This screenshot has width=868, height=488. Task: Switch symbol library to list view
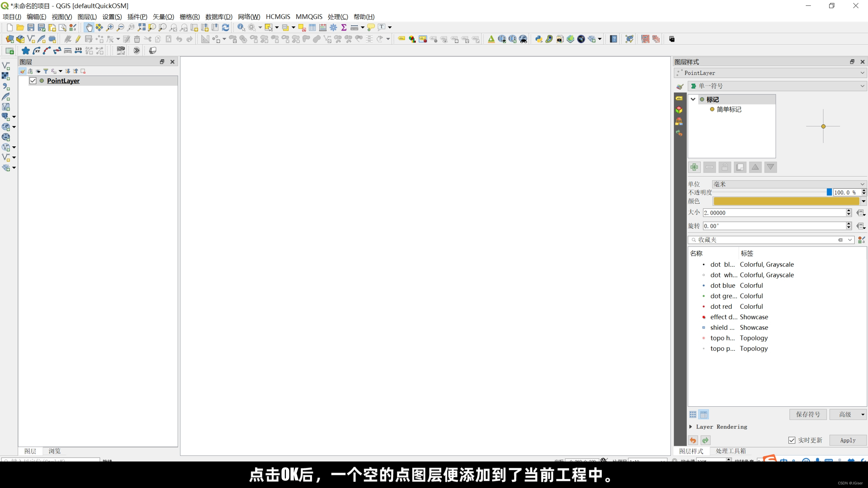click(704, 414)
